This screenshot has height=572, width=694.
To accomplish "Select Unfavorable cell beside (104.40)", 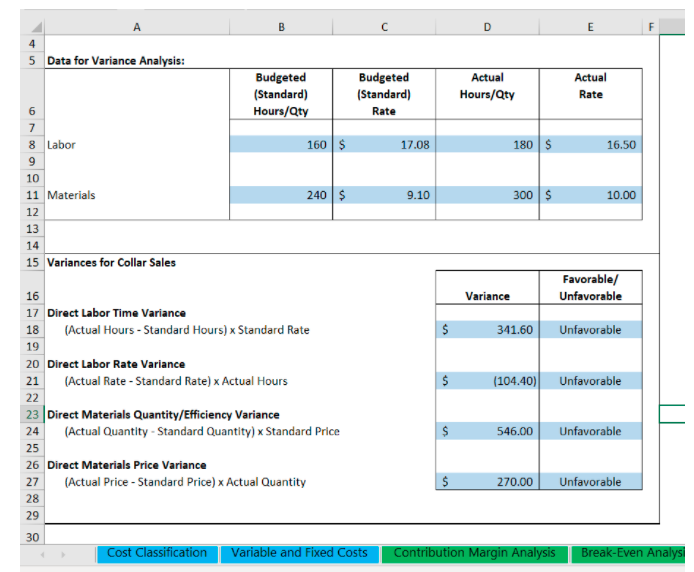I will [x=590, y=381].
